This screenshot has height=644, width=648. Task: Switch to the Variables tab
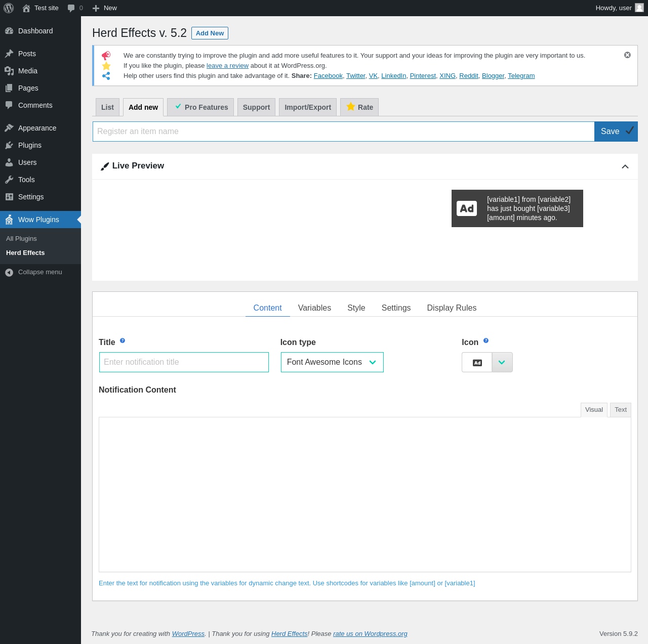[x=314, y=308]
